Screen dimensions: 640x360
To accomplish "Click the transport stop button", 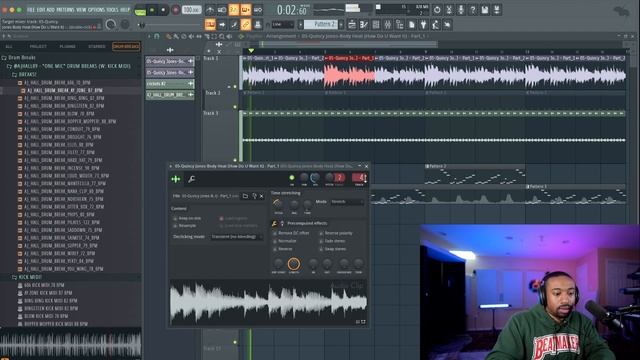I will pos(163,10).
